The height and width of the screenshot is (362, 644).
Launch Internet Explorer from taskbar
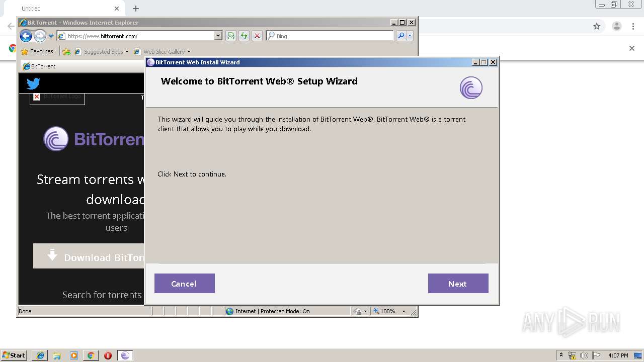coord(40,355)
